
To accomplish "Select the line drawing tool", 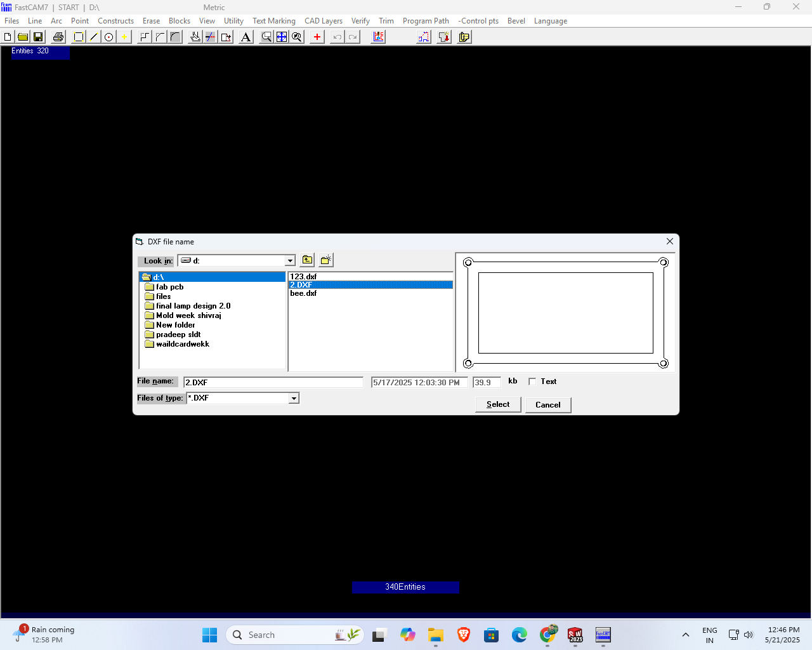I will point(94,37).
